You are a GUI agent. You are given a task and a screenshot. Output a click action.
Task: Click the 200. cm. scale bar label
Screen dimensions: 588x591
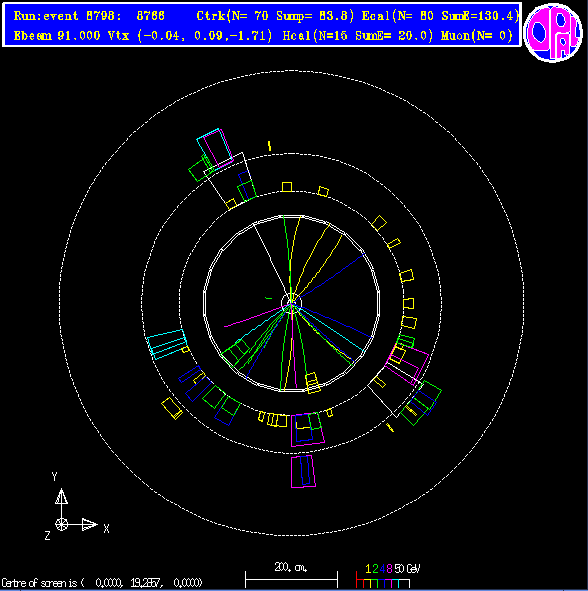pyautogui.click(x=291, y=567)
